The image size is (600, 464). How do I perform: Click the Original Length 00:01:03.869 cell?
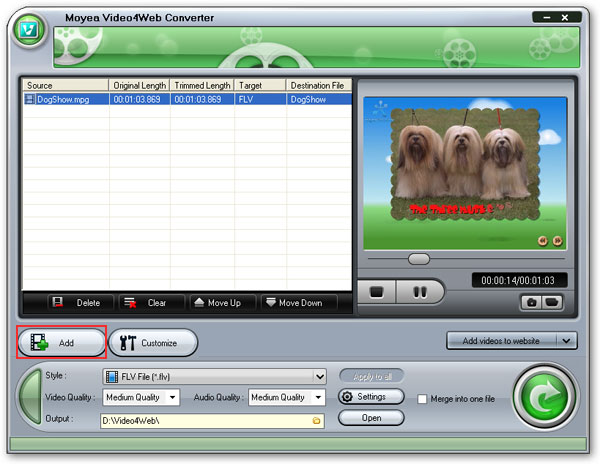coord(140,99)
